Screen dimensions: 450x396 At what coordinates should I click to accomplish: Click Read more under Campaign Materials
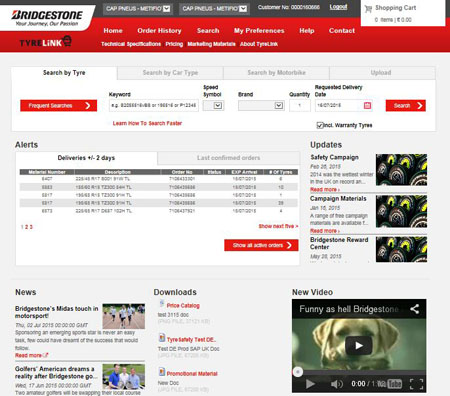(325, 231)
